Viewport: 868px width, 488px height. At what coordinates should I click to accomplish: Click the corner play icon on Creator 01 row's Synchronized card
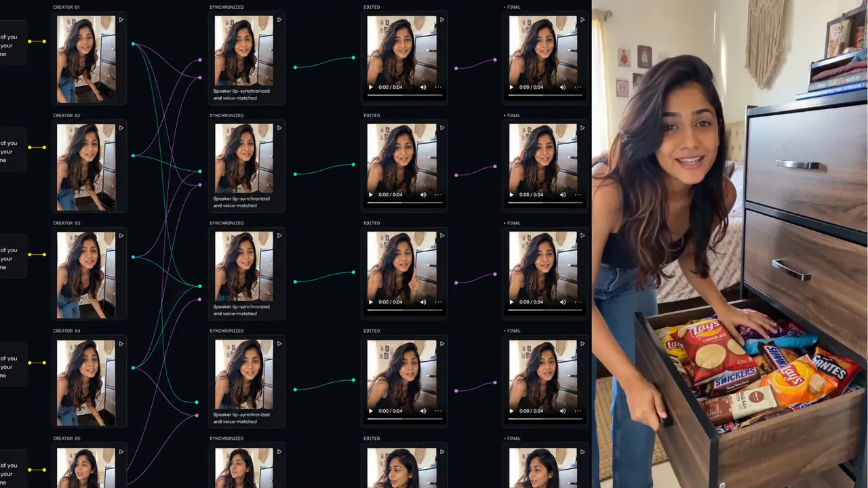click(x=279, y=20)
